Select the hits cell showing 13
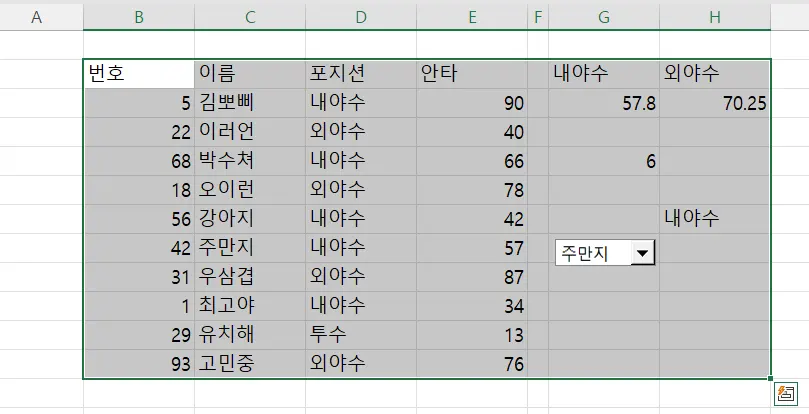Image resolution: width=809 pixels, height=414 pixels. 472,335
